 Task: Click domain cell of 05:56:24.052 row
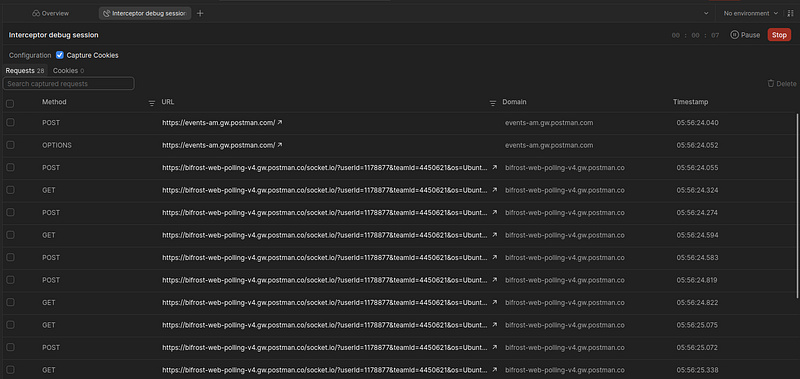pos(549,145)
